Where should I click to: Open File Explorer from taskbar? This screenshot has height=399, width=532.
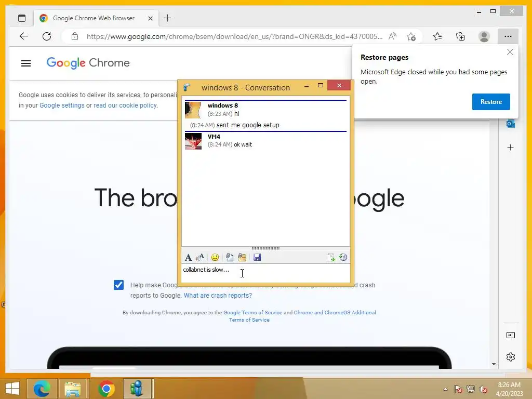point(73,389)
